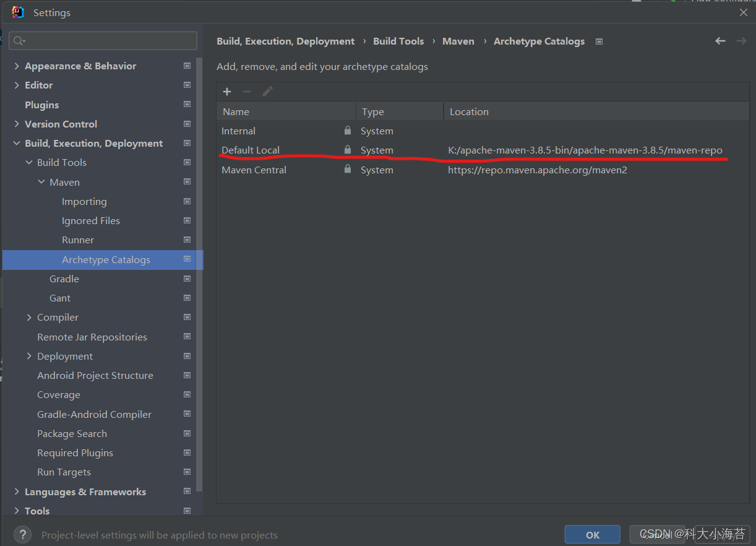The width and height of the screenshot is (756, 546).
Task: Click the project icon next to Package Search
Action: 187,433
